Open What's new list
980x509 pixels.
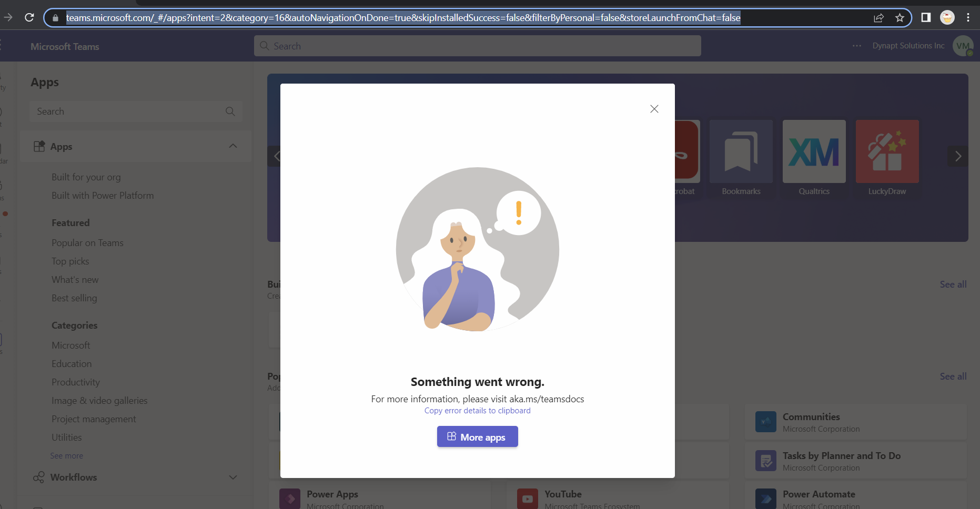tap(75, 280)
